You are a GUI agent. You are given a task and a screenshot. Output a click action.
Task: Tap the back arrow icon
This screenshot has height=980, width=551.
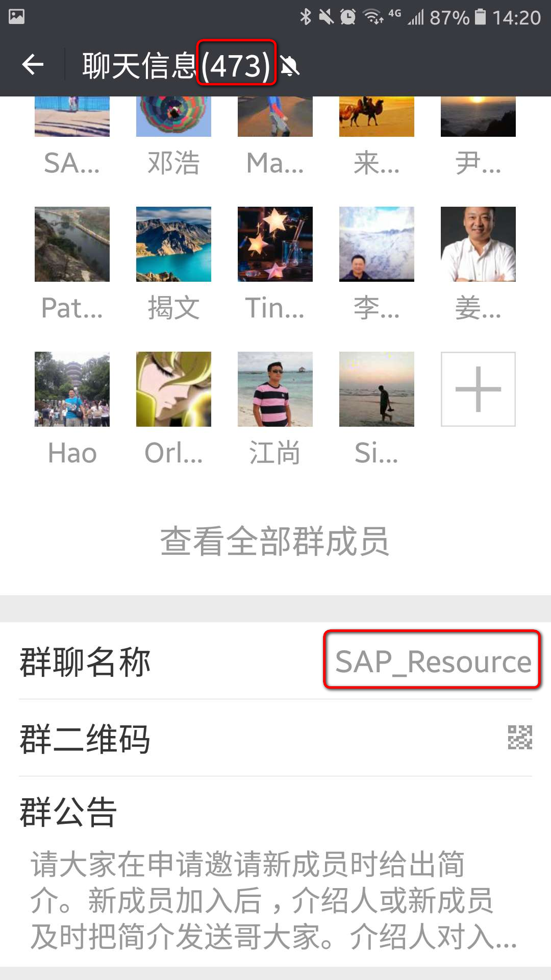pos(33,65)
